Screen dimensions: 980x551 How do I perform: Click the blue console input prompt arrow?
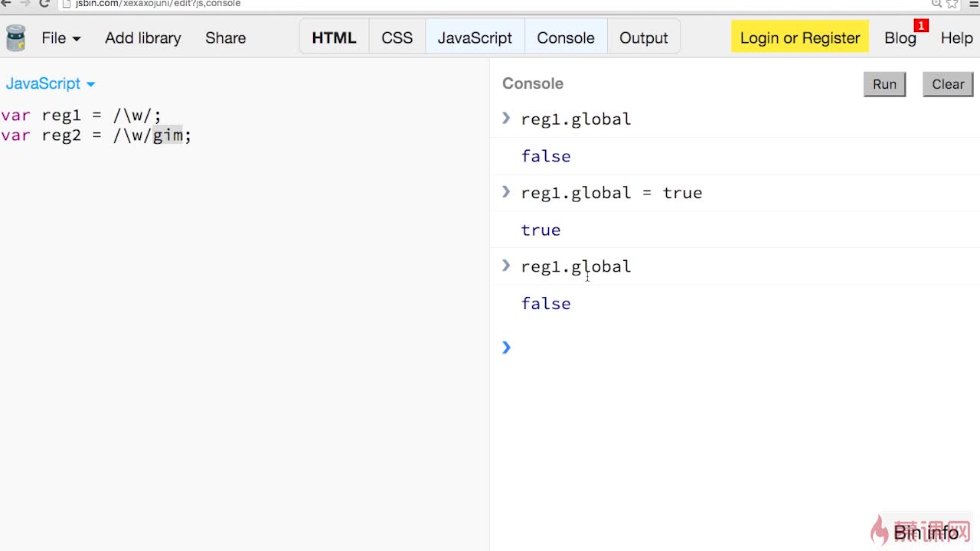[x=506, y=347]
